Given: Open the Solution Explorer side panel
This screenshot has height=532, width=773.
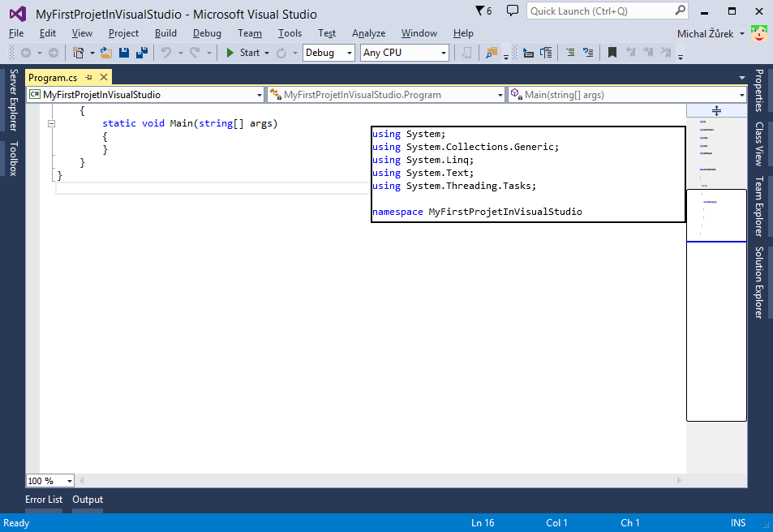Looking at the screenshot, I should pyautogui.click(x=759, y=282).
